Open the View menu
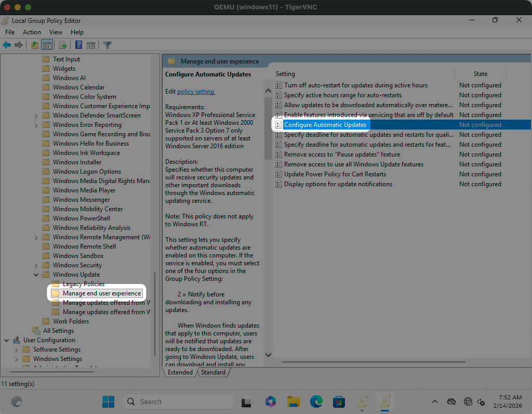 point(56,32)
